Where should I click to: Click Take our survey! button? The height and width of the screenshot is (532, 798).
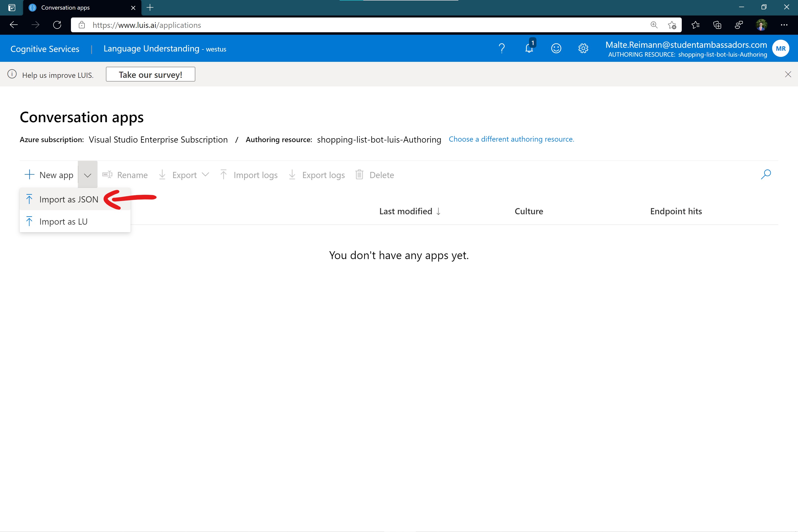[150, 75]
